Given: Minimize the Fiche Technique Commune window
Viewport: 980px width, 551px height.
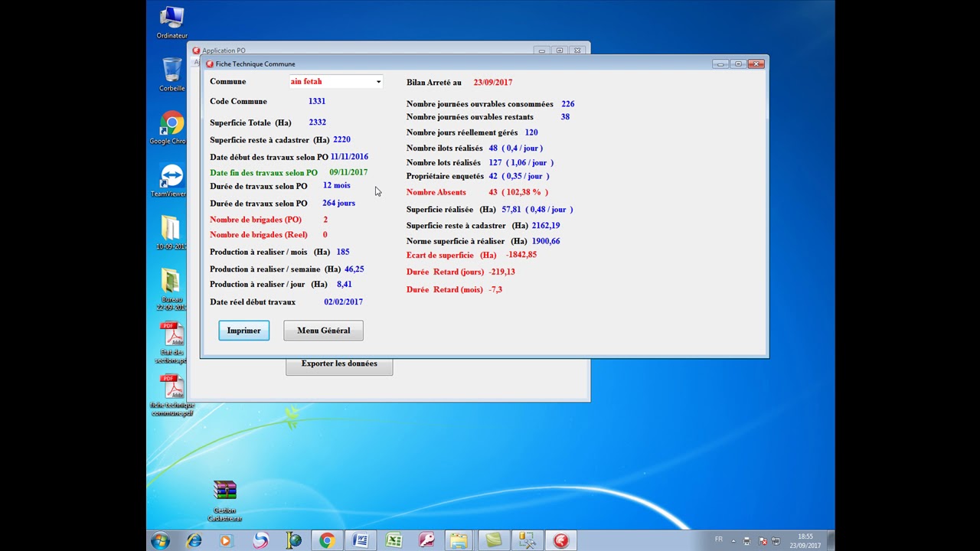Looking at the screenshot, I should [x=720, y=64].
